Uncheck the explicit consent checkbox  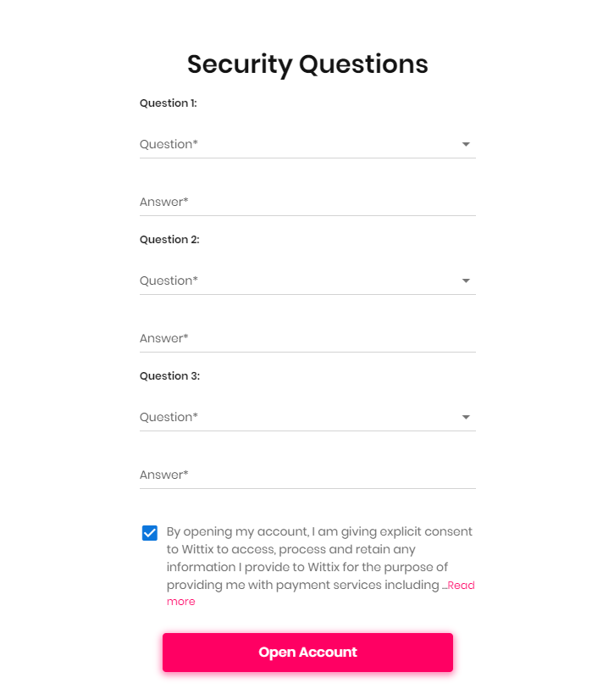point(150,533)
